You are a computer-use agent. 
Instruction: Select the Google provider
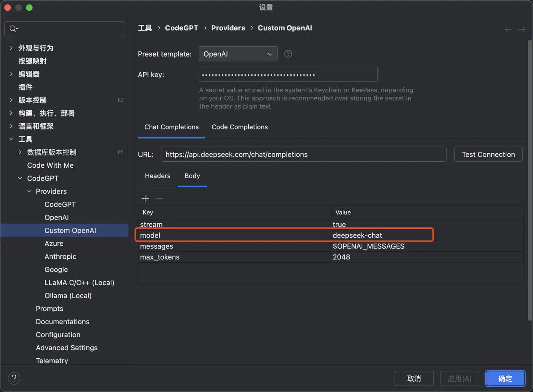56,269
